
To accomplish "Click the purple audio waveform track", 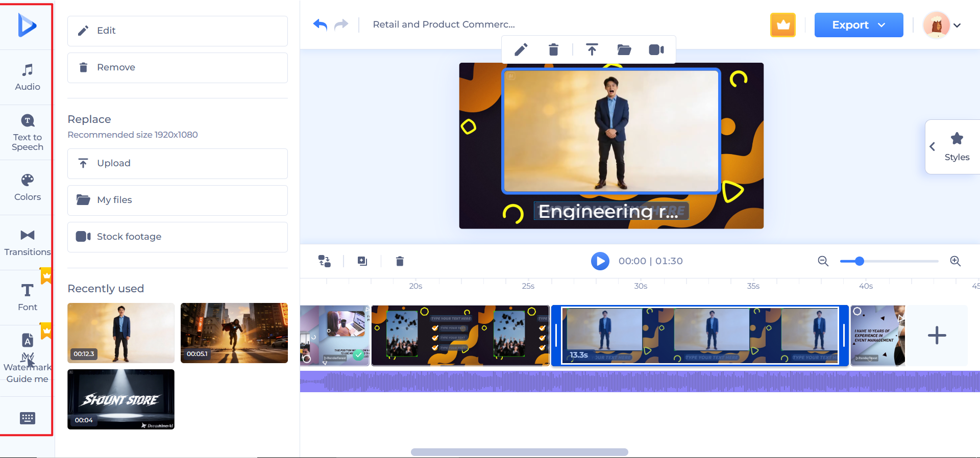I will point(640,381).
